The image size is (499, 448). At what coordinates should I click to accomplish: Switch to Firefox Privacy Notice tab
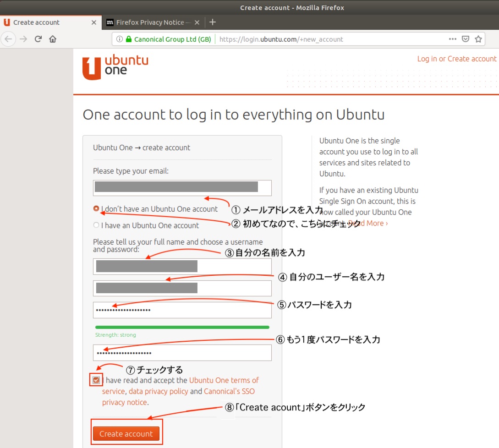(154, 22)
